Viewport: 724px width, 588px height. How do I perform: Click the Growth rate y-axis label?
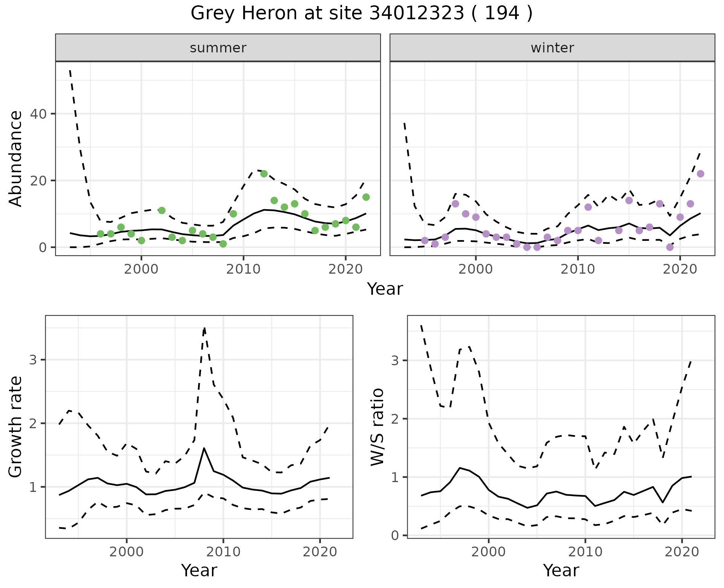16,427
